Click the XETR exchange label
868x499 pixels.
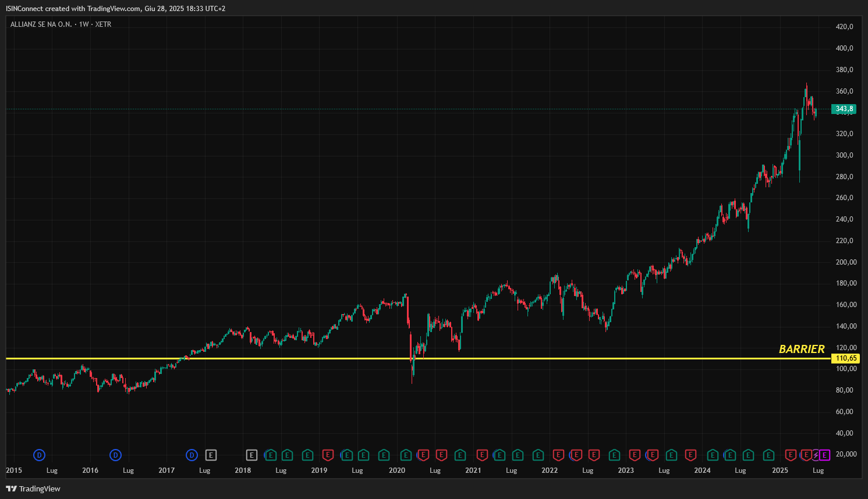(x=103, y=24)
